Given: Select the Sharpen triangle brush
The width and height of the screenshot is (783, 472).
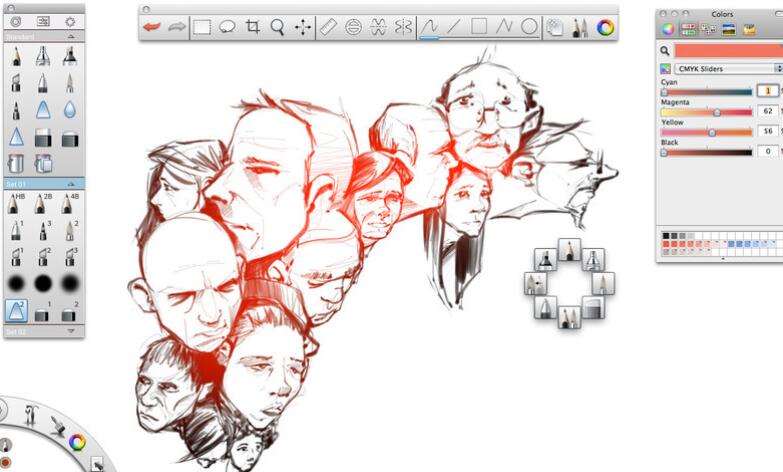Looking at the screenshot, I should point(16,136).
